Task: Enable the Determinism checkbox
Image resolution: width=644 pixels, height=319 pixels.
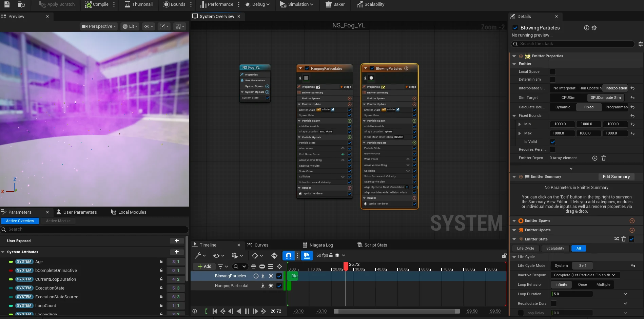Action: (553, 80)
